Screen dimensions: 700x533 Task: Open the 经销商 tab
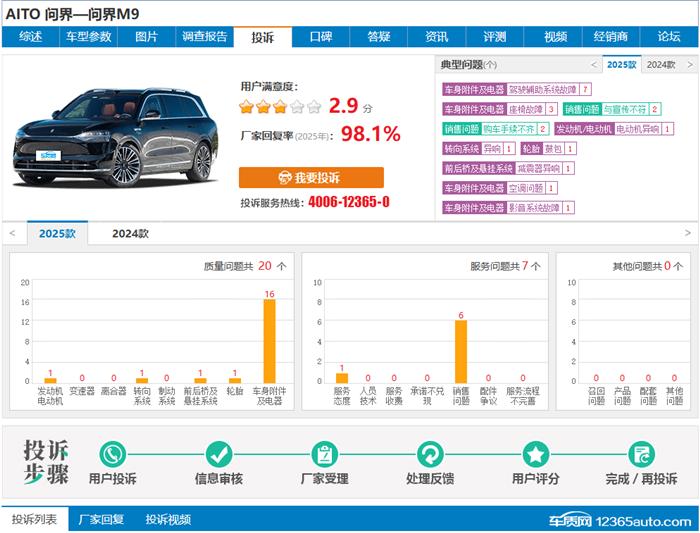[611, 37]
